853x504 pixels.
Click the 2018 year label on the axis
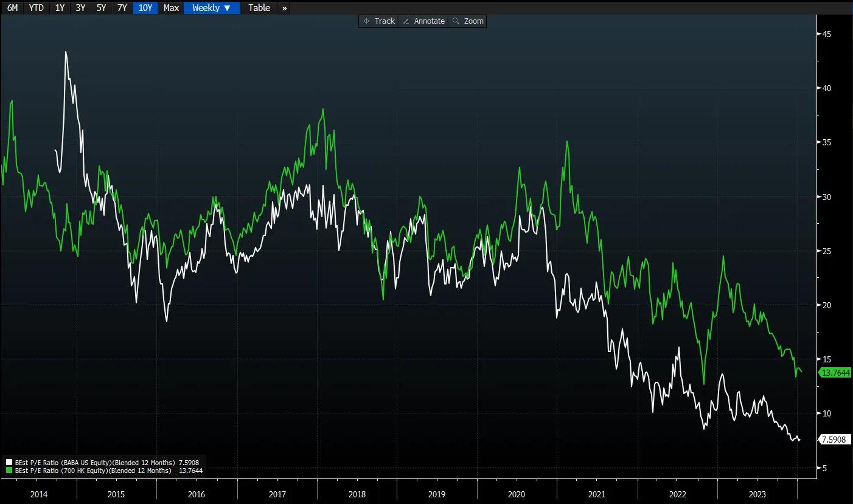357,494
